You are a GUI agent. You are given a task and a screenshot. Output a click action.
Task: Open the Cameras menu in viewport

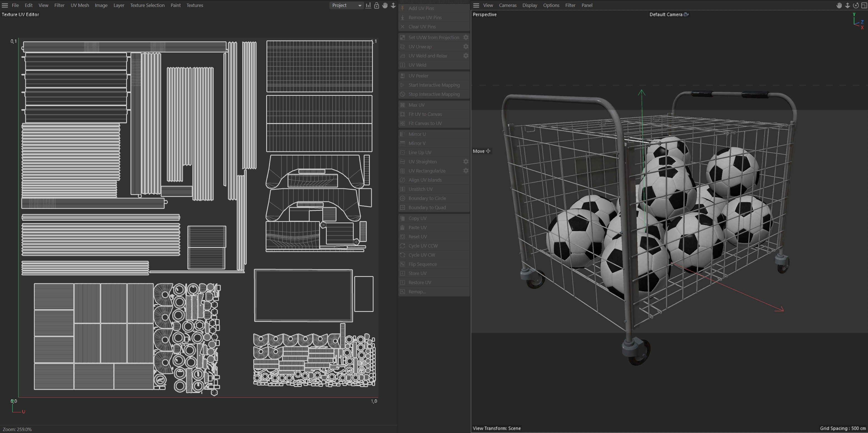[x=507, y=5]
